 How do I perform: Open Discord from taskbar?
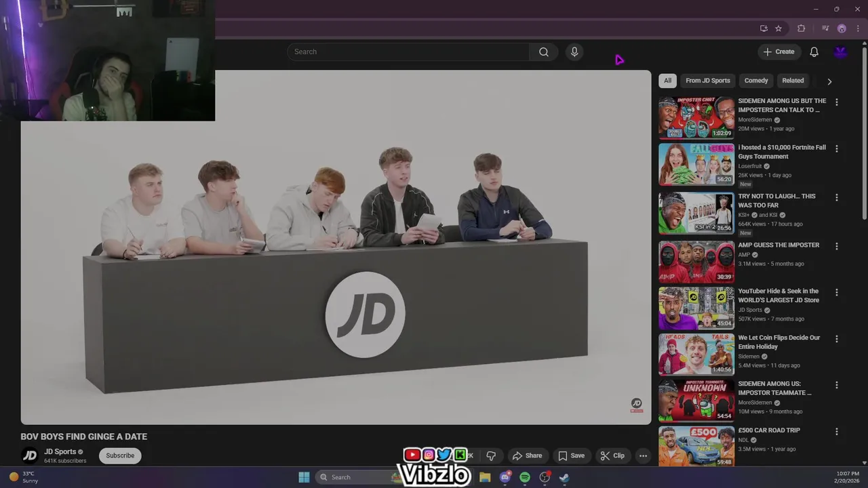pyautogui.click(x=505, y=477)
